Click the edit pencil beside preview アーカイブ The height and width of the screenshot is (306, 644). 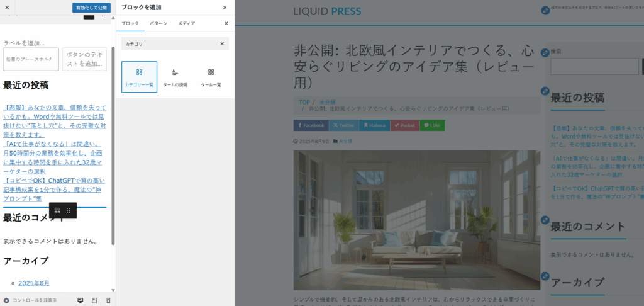coord(545,276)
